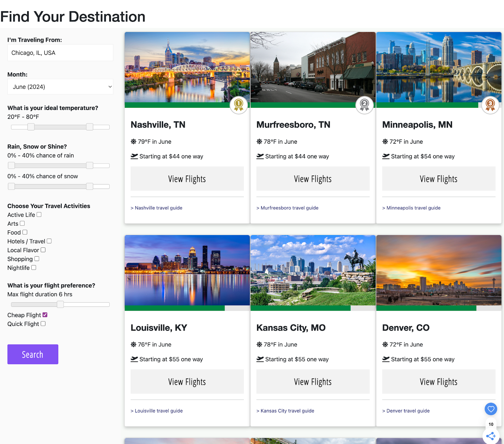This screenshot has height=444, width=504.
Task: Click the sun icon beside Louisville temperature
Action: (134, 344)
